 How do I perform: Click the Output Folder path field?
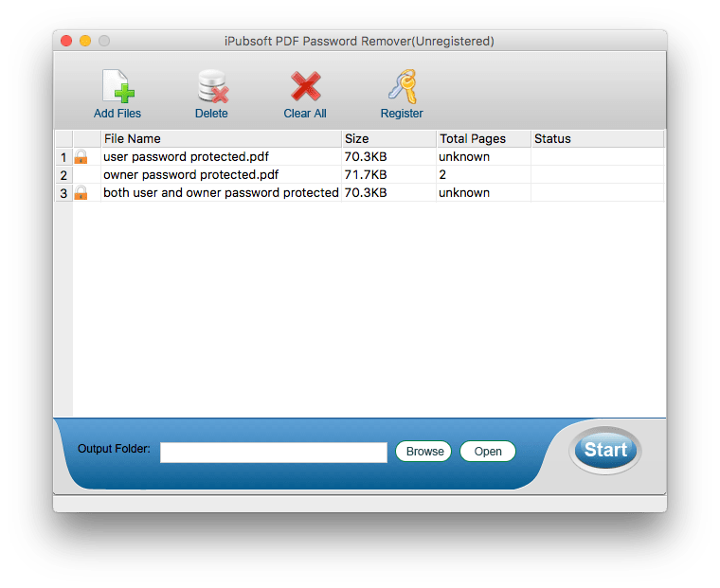point(274,453)
